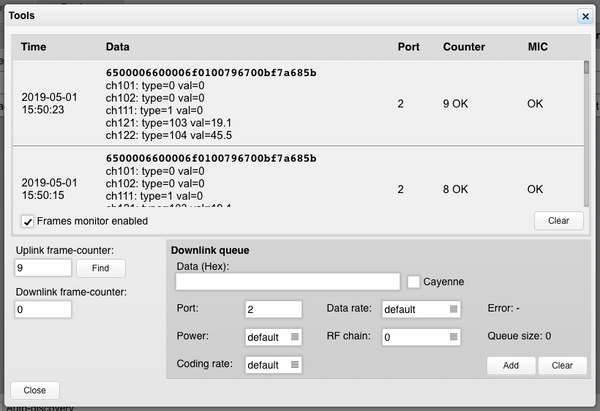Clear the frames monitor list
600x411 pixels.
[559, 221]
